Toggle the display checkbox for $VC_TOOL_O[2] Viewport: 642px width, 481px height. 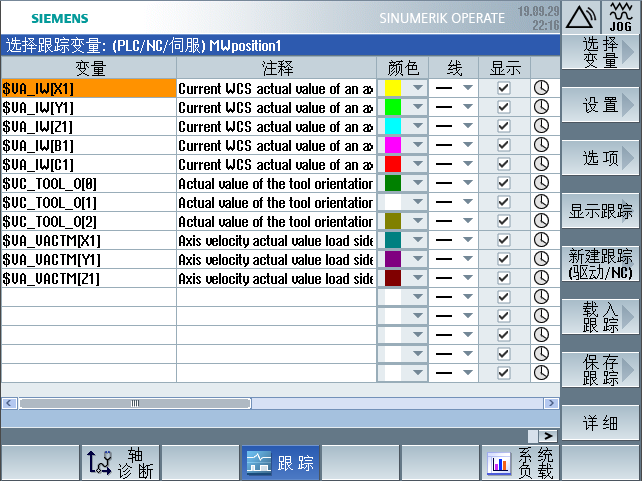(504, 221)
